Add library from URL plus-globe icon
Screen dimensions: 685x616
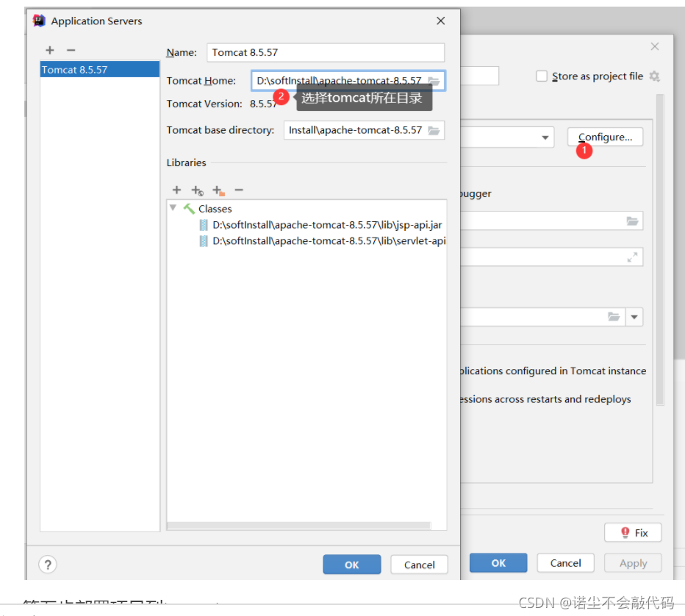[198, 190]
